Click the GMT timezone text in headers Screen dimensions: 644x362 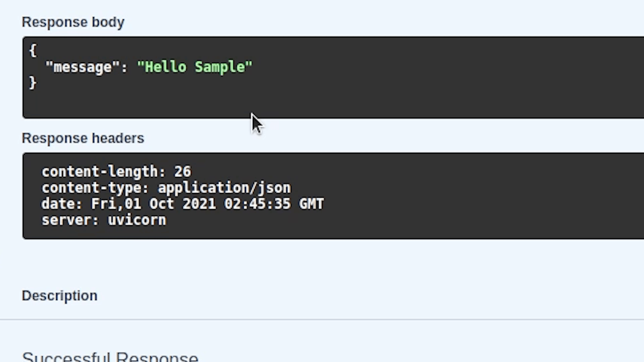click(311, 204)
